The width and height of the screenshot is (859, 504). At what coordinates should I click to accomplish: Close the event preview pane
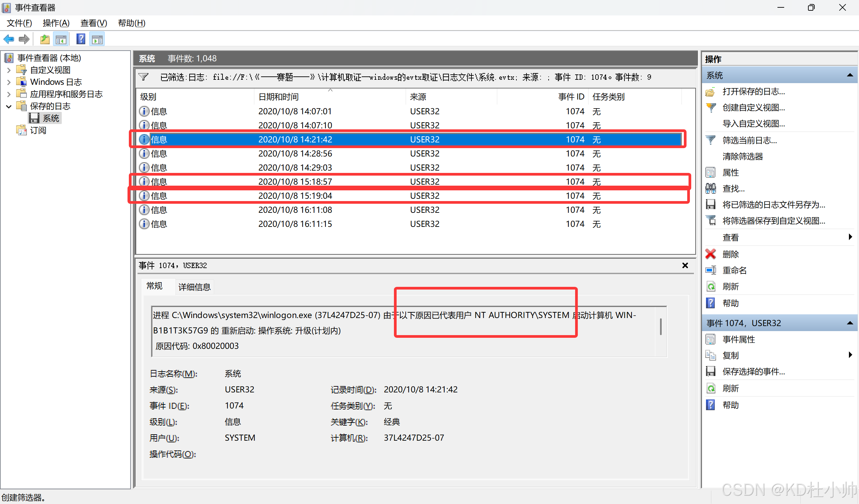coord(685,265)
